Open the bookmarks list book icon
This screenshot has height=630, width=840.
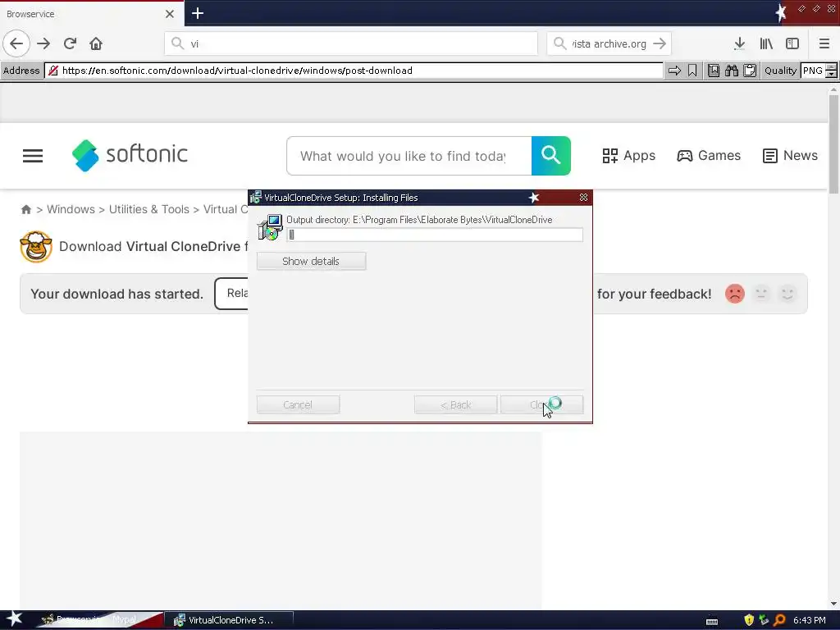click(x=714, y=71)
